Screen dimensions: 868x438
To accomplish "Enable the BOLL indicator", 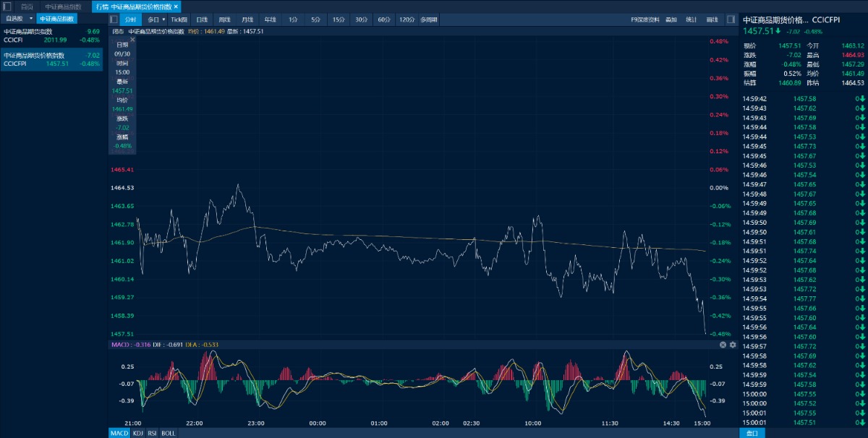I will click(168, 433).
